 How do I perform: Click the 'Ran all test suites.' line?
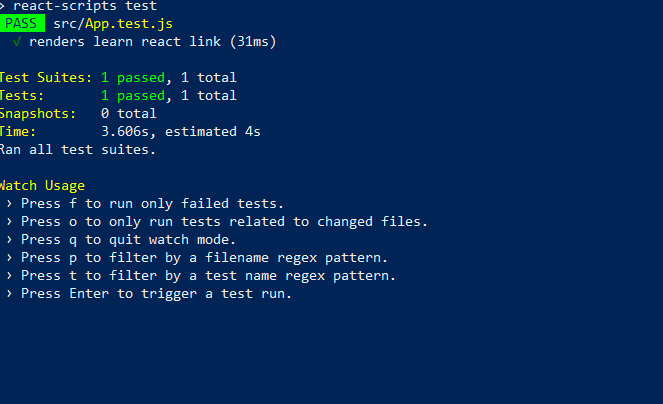77,149
